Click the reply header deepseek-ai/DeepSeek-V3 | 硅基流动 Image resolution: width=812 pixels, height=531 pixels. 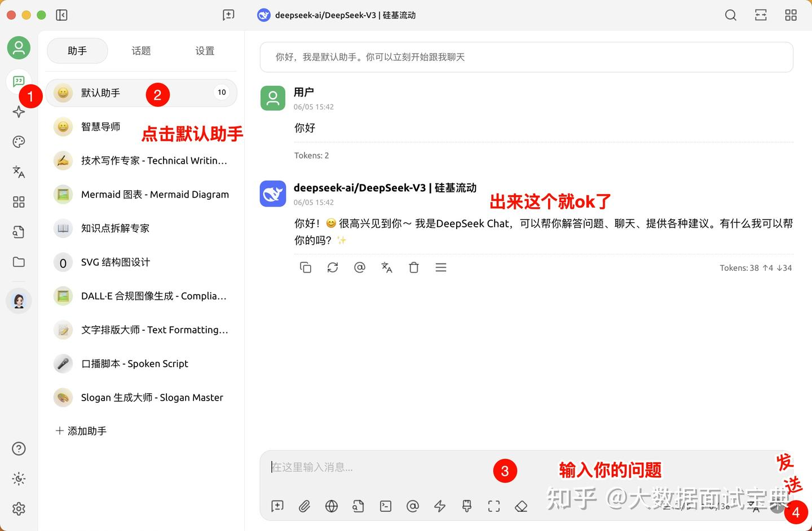tap(385, 187)
